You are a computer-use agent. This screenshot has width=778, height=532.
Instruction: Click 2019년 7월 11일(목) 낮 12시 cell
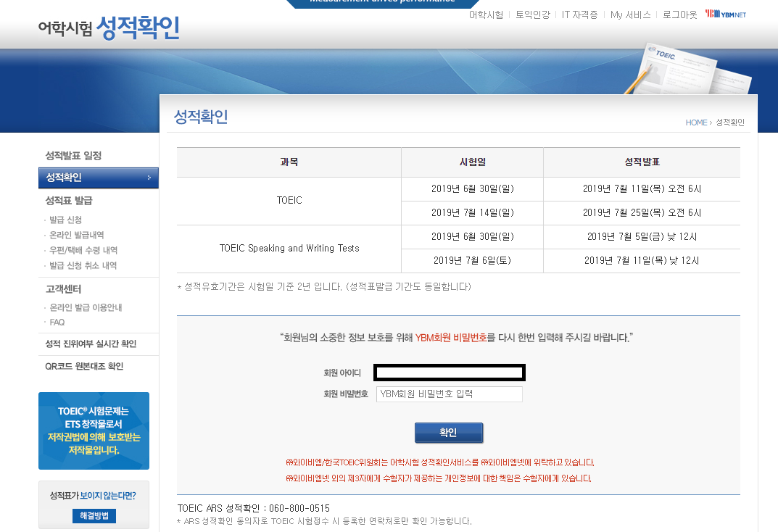(x=642, y=260)
